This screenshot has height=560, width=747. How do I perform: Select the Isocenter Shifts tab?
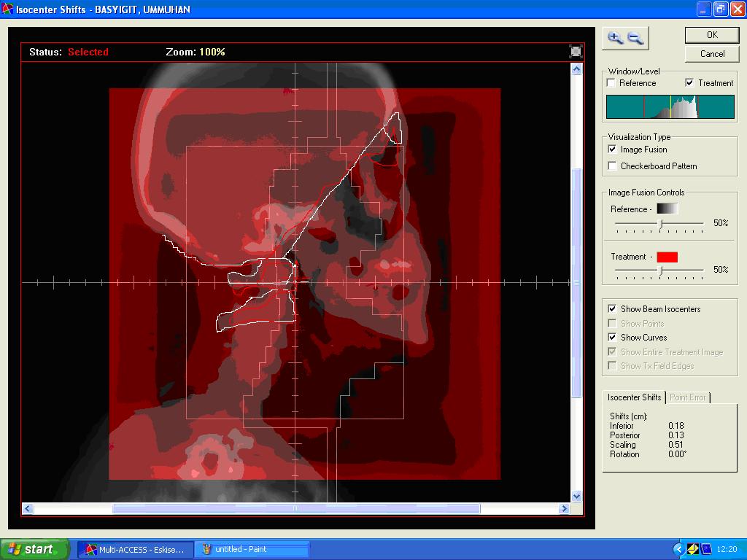click(x=634, y=397)
